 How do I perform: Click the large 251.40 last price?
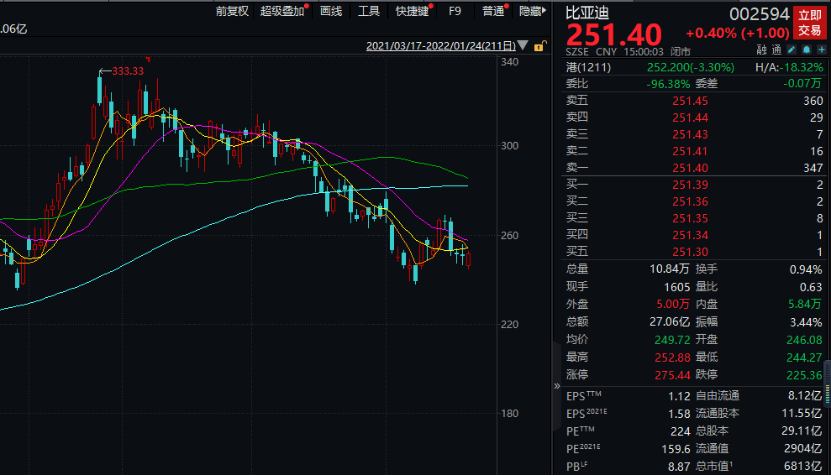614,35
